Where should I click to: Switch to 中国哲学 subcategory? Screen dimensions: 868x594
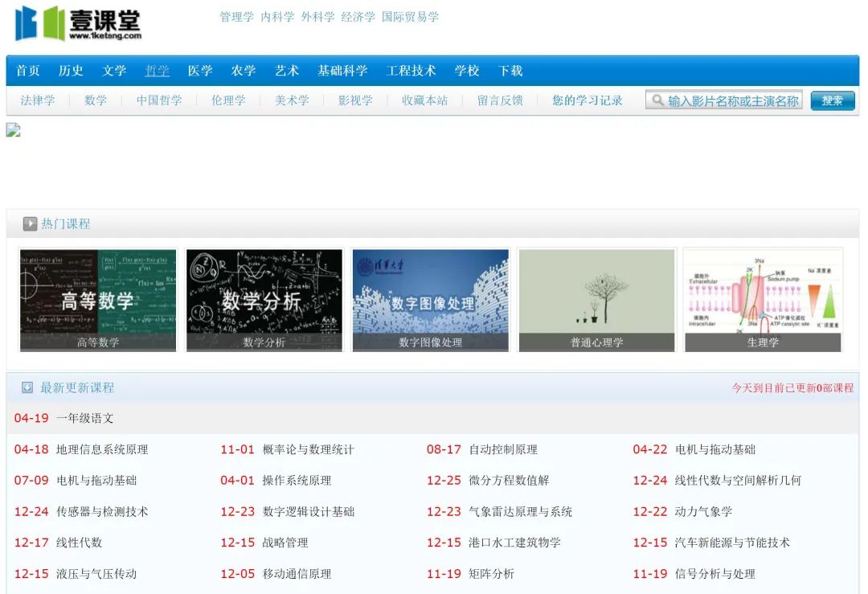click(159, 100)
